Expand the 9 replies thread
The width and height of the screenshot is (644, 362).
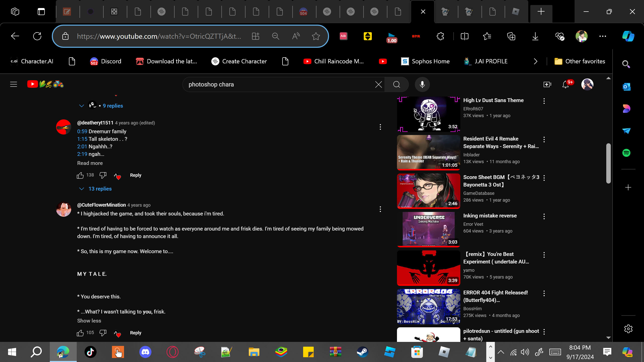click(x=112, y=106)
